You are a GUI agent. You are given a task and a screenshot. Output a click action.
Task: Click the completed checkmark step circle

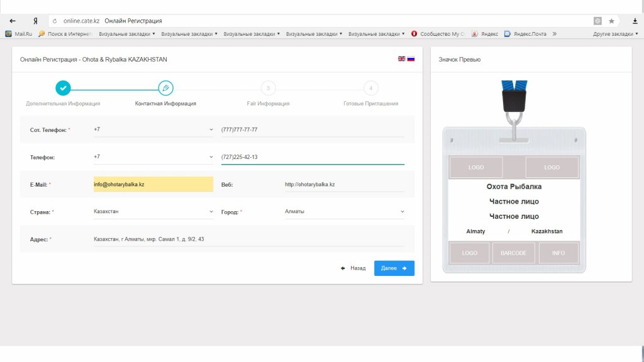coord(63,88)
